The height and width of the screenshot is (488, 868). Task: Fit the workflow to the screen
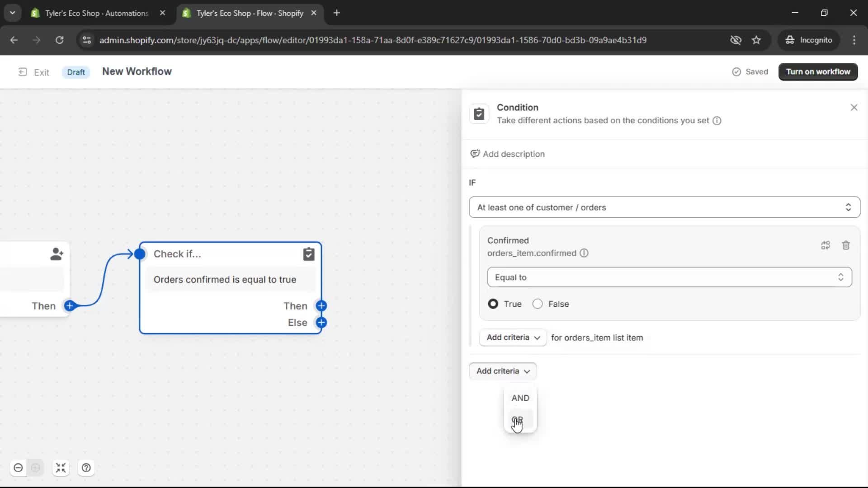(61, 468)
